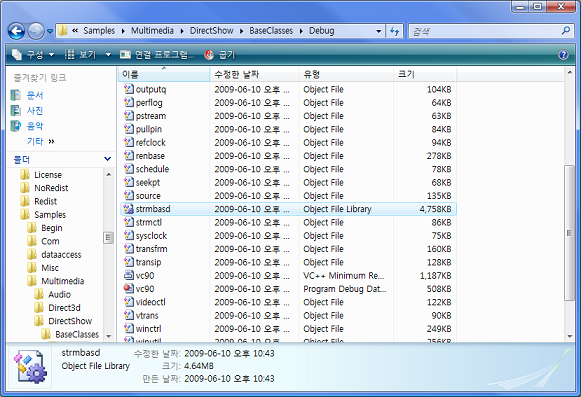Viewport: 581px width, 397px height.
Task: Sort by 이름 name column header
Action: [x=164, y=74]
